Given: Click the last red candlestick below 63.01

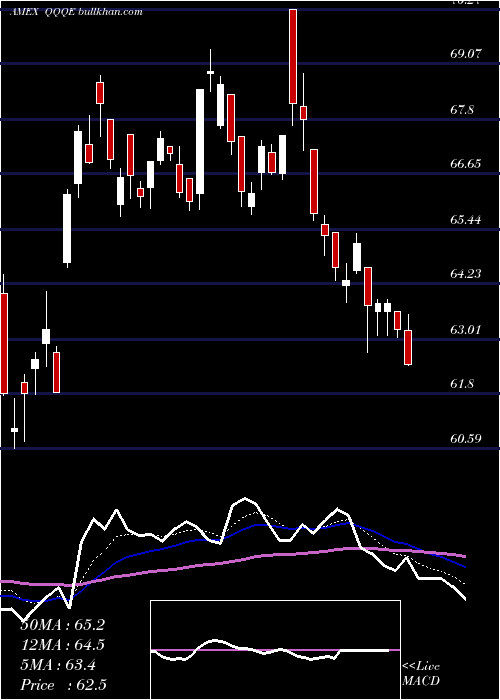Looking at the screenshot, I should [x=408, y=347].
